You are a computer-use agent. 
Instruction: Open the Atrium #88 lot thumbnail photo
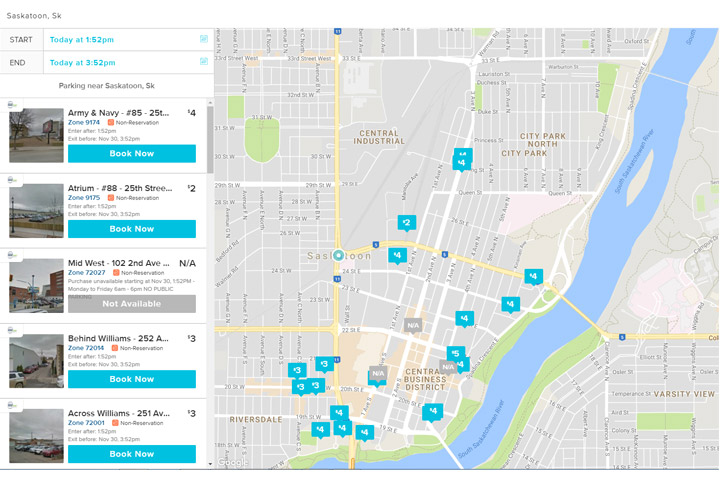coord(36,209)
